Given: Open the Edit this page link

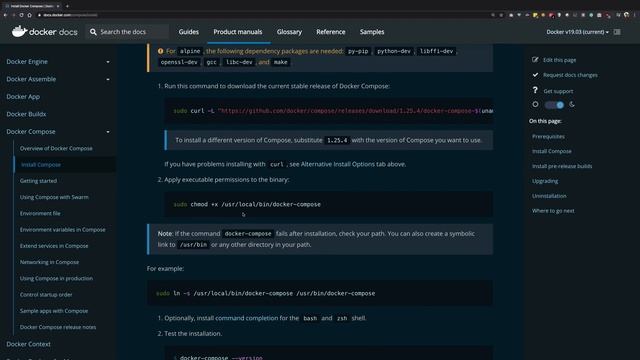Looking at the screenshot, I should (560, 60).
